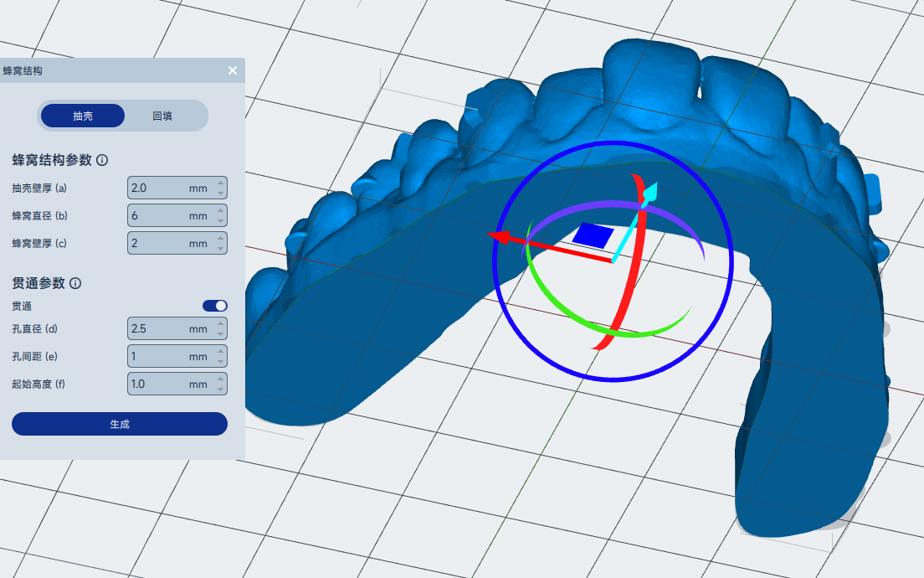Open info icon next to 贯通参数

75,283
